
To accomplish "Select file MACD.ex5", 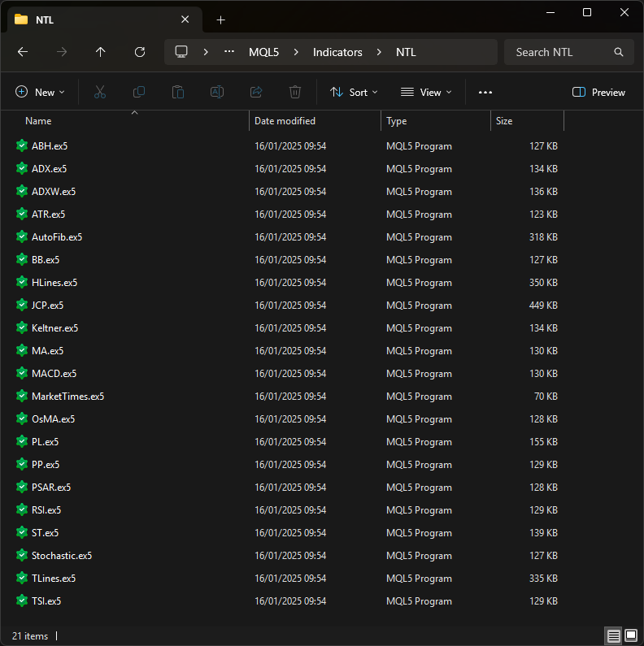I will pos(54,374).
